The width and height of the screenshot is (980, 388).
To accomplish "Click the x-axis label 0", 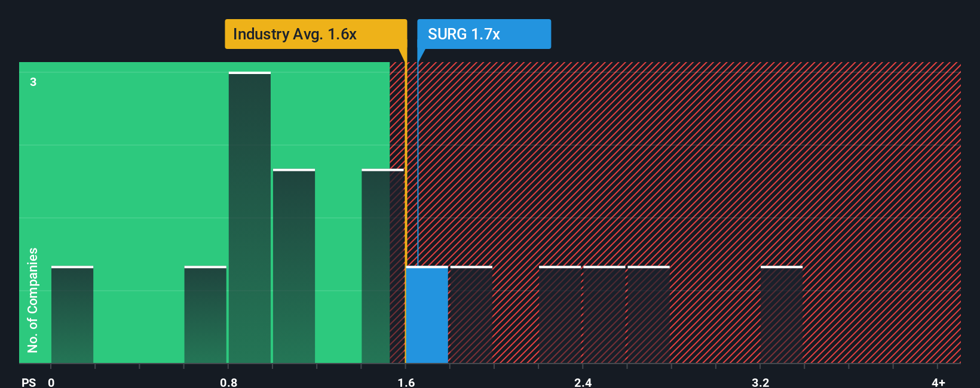I will coord(51,382).
